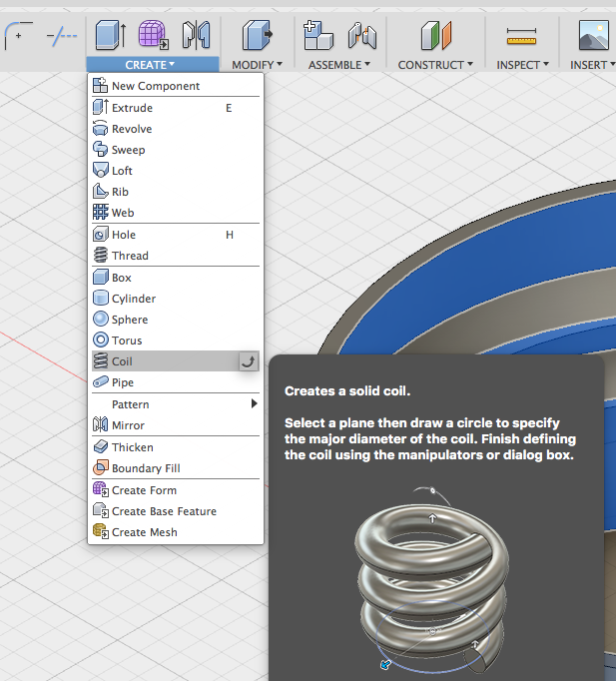Choose Pipe from the Create menu
The image size is (616, 681).
176,382
